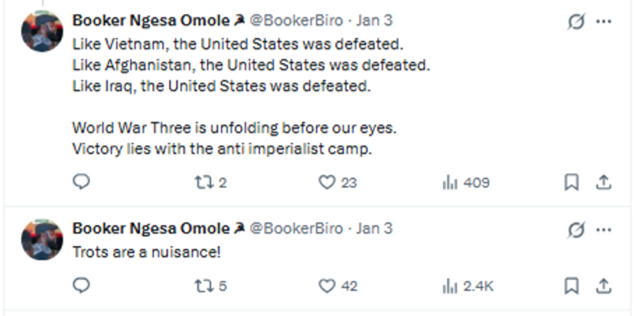Open more options on second tweet

[604, 230]
